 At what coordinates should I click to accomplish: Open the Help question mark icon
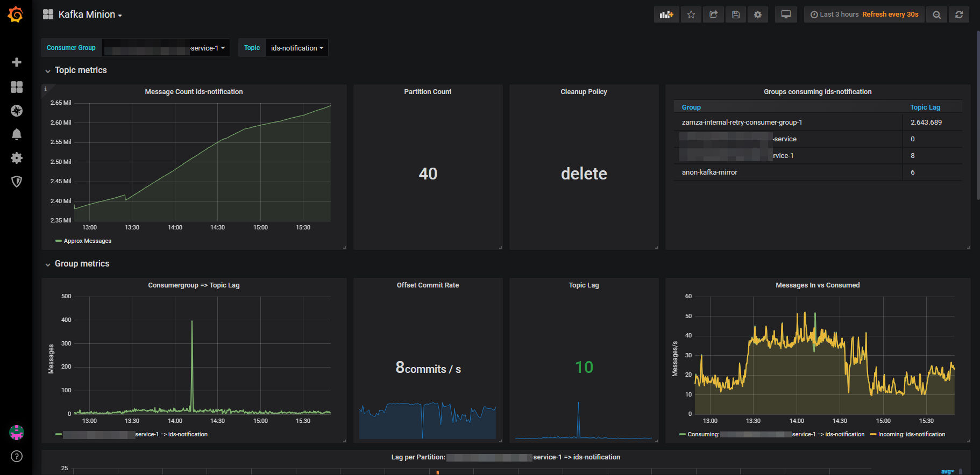click(17, 456)
